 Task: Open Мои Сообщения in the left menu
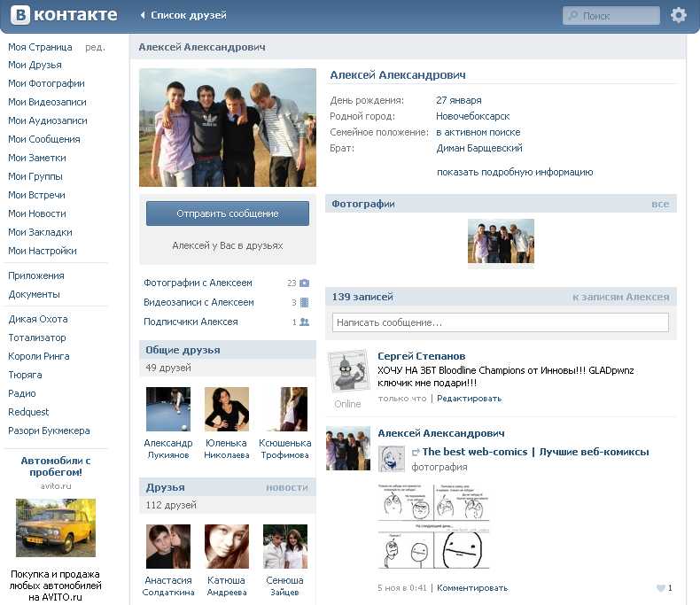tap(44, 139)
